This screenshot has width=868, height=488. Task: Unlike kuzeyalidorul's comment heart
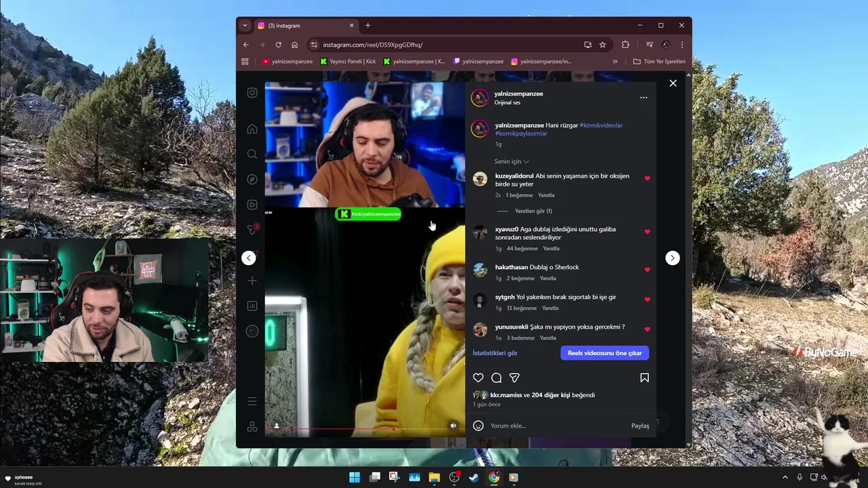[x=647, y=178]
